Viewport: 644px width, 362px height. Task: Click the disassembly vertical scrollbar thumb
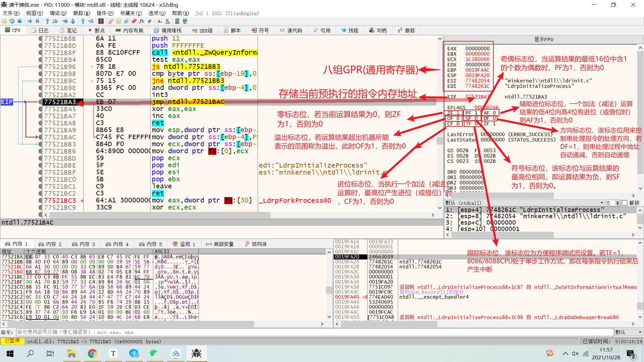click(x=440, y=141)
